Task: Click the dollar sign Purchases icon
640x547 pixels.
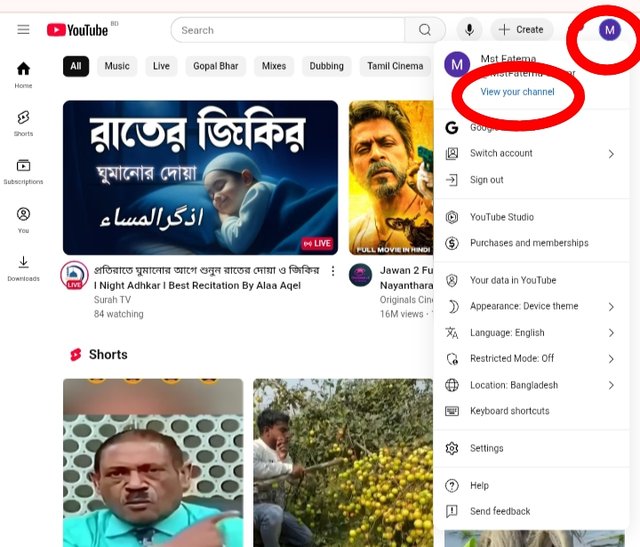Action: tap(452, 244)
